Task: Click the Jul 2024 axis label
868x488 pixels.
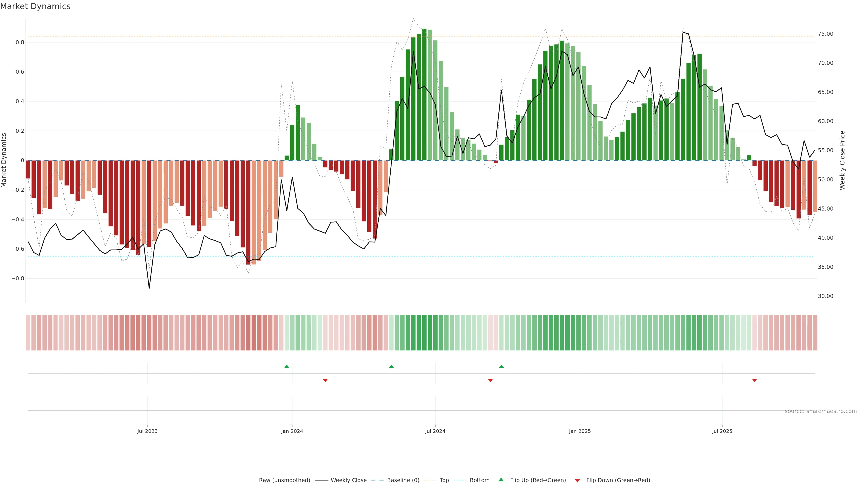Action: pyautogui.click(x=435, y=431)
